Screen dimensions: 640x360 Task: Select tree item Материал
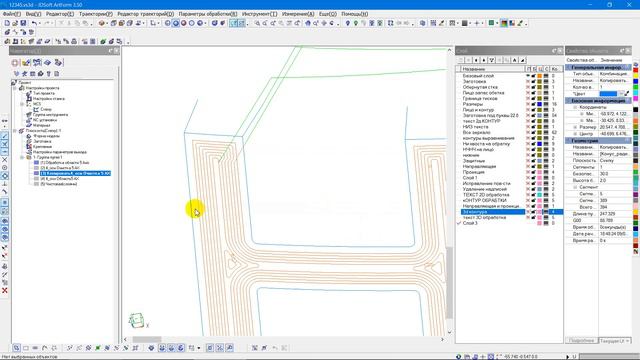click(41, 125)
